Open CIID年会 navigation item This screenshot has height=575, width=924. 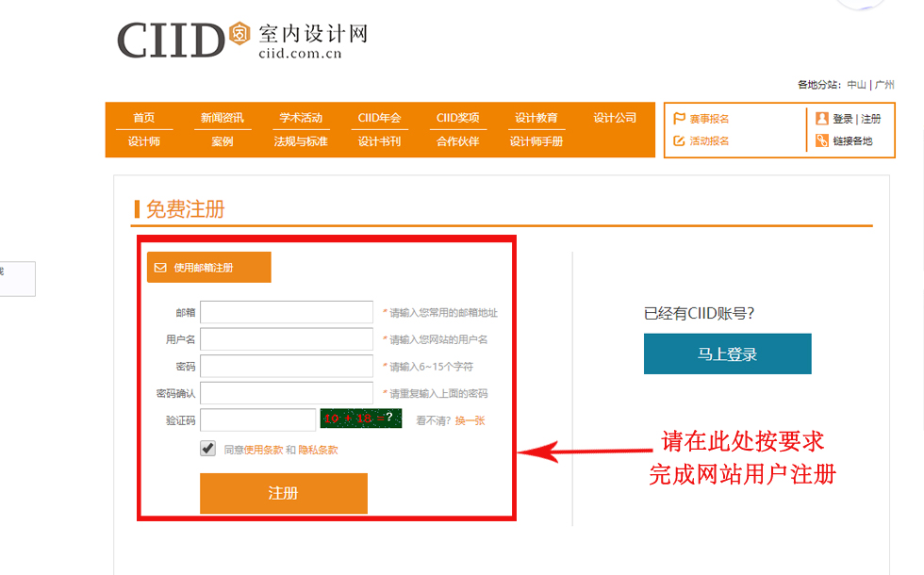(x=379, y=118)
